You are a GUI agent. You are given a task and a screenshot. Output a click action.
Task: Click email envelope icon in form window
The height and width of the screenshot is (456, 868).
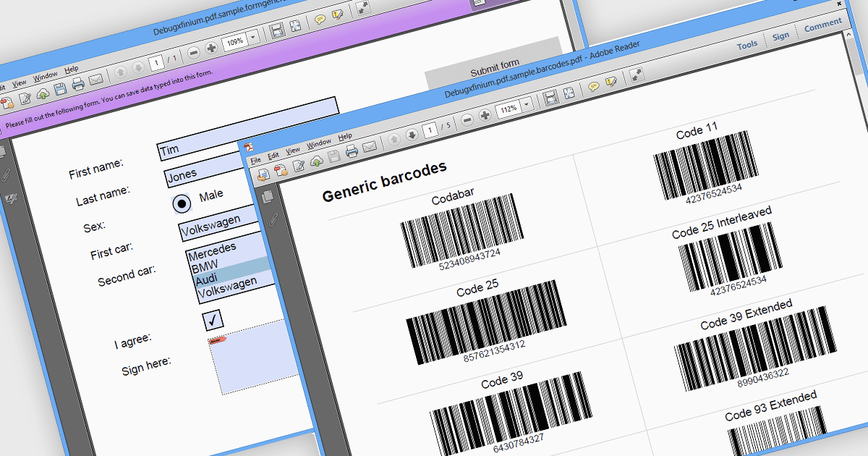point(95,80)
